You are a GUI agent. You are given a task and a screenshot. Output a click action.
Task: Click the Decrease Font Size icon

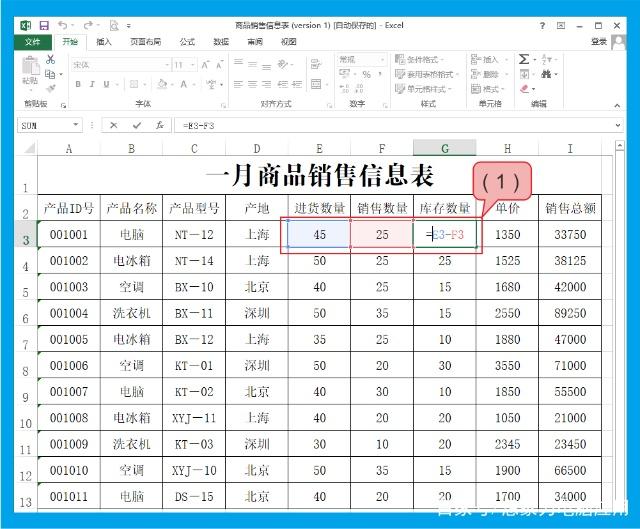[220, 65]
